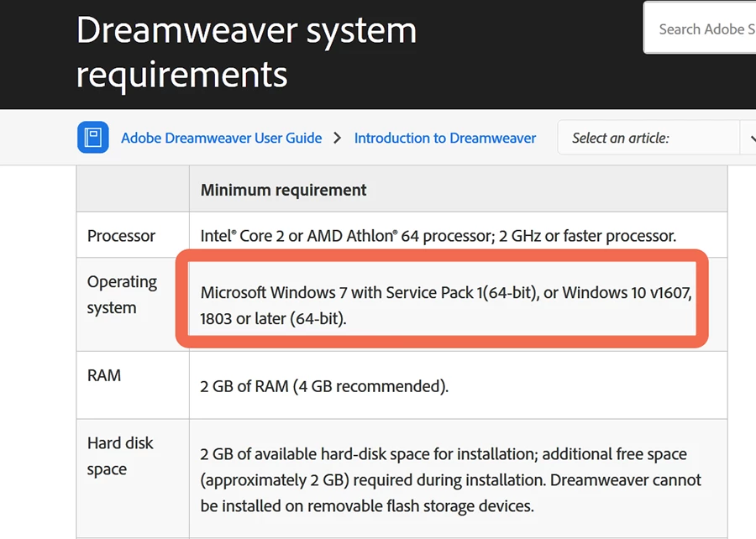756x539 pixels.
Task: Select the 'Hard disk space' row label
Action: (x=120, y=456)
